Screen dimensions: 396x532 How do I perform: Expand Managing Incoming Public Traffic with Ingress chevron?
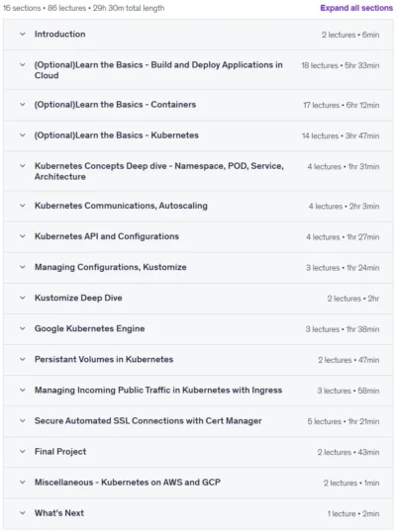pos(23,391)
